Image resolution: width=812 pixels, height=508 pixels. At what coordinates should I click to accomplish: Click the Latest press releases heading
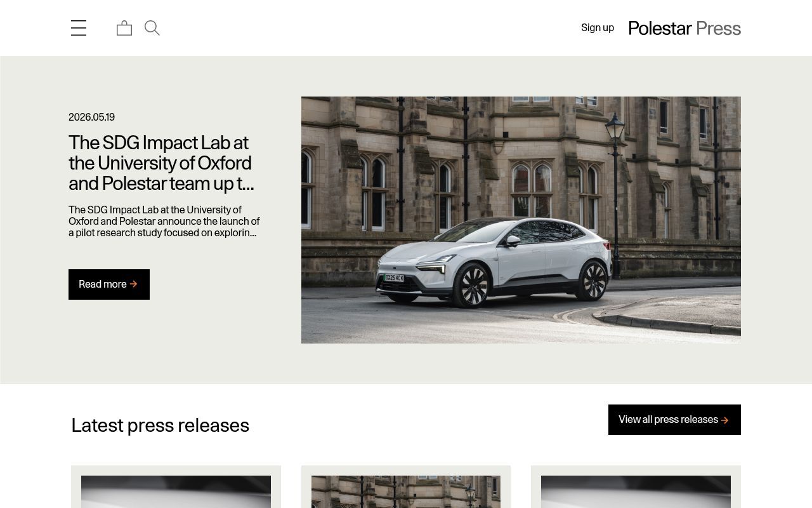click(160, 425)
